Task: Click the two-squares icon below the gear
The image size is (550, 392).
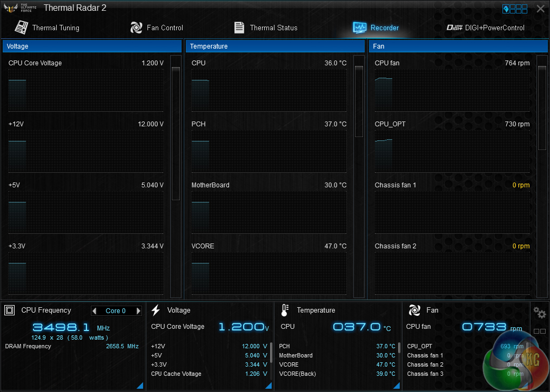Action: 539,331
